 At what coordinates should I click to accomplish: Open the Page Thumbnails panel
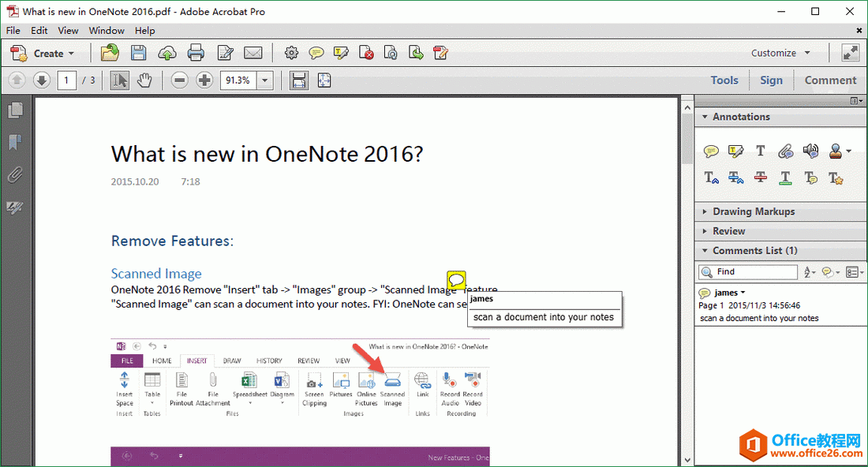point(15,110)
